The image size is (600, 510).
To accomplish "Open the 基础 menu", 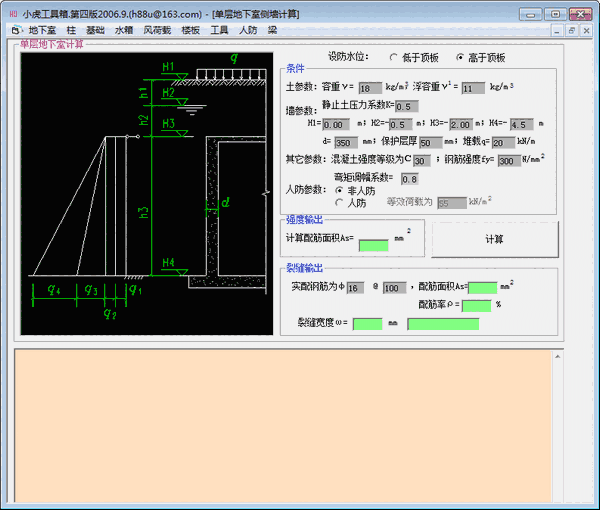I will coord(95,31).
